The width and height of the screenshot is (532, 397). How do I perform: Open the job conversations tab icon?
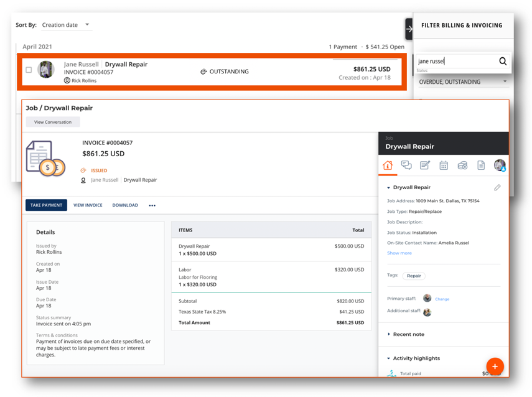point(406,166)
